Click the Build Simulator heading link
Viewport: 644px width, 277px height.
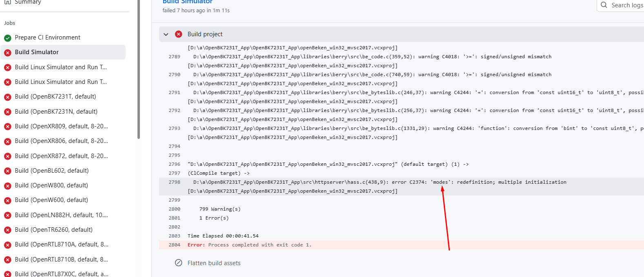click(x=188, y=2)
